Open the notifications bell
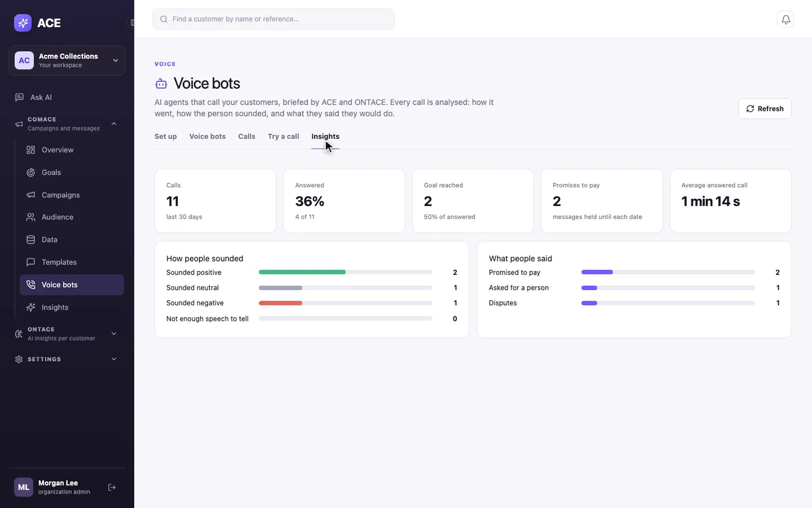The width and height of the screenshot is (812, 508). coord(785,19)
